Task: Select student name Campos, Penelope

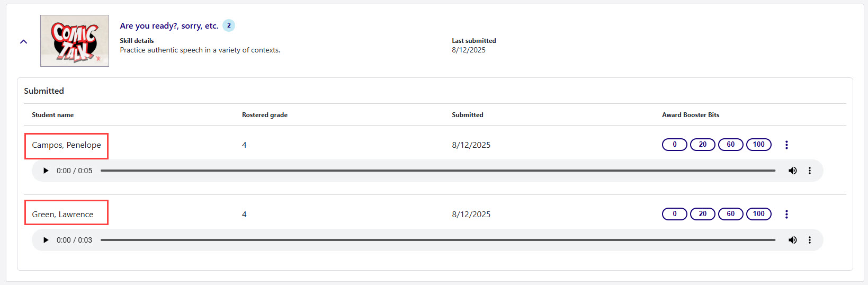Action: tap(66, 145)
